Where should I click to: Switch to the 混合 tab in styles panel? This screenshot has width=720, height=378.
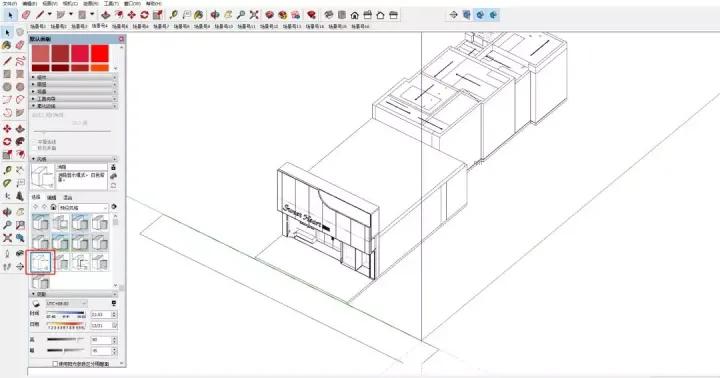tap(68, 197)
